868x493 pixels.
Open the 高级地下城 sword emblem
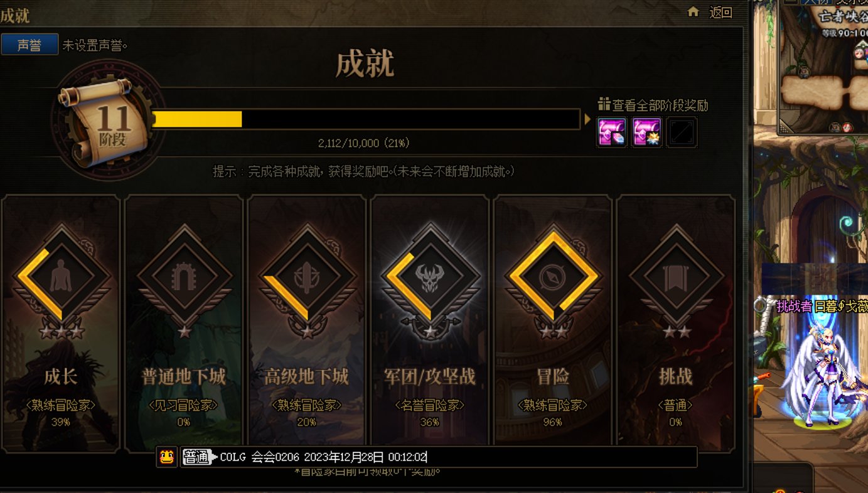307,276
